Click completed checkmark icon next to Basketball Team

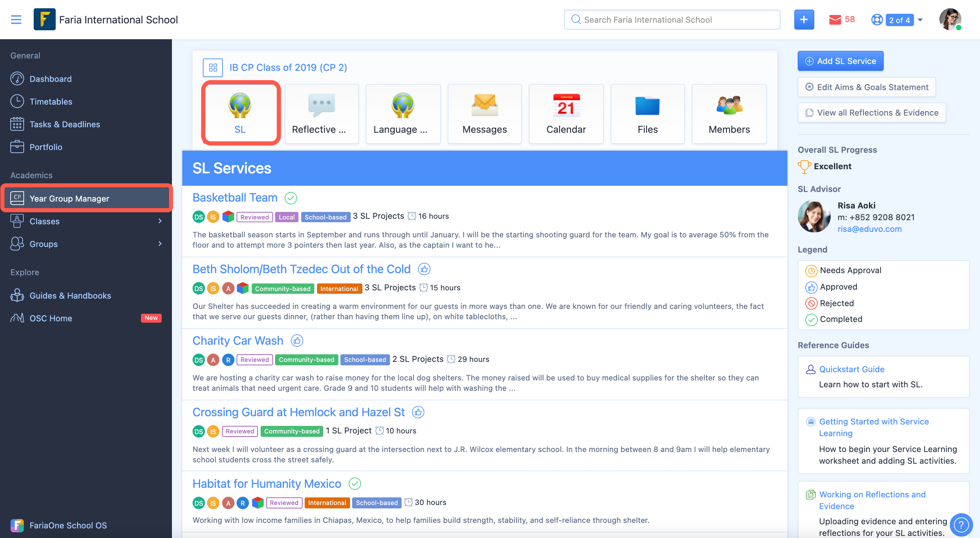[x=291, y=198]
